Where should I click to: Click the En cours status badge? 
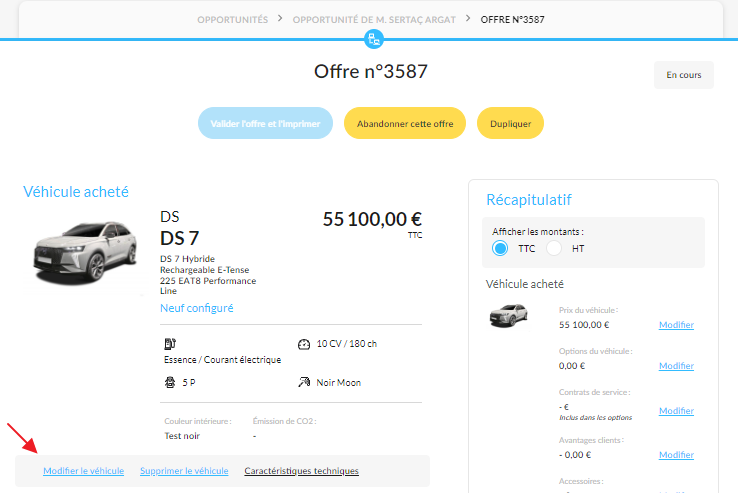(x=683, y=75)
